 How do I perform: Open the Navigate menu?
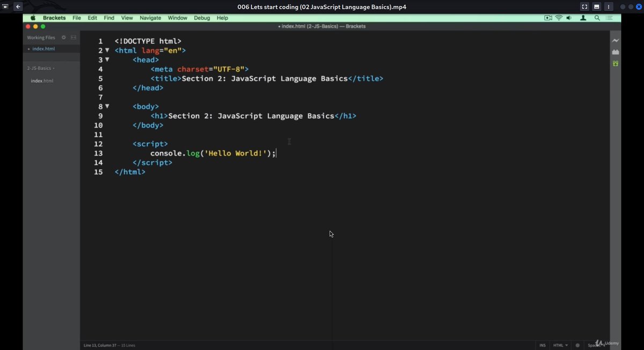point(150,18)
